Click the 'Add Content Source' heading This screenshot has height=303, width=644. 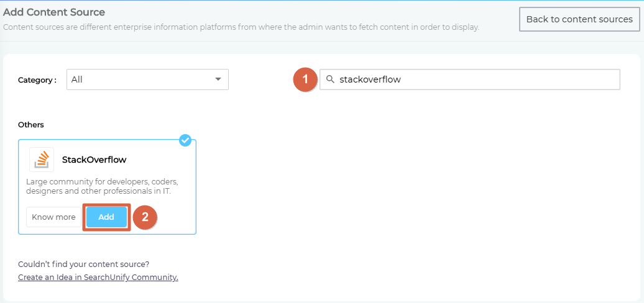54,12
